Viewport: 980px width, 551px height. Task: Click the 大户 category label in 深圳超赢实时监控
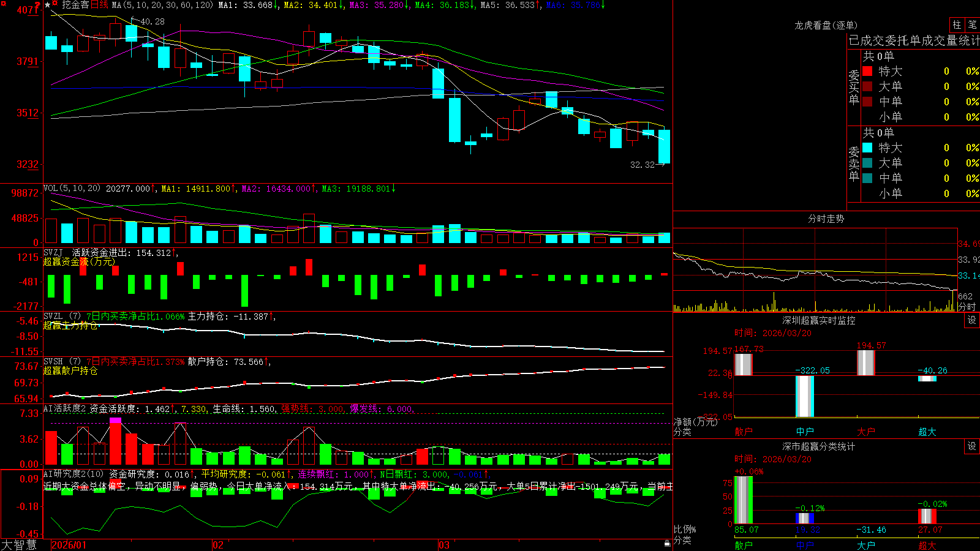(x=866, y=432)
